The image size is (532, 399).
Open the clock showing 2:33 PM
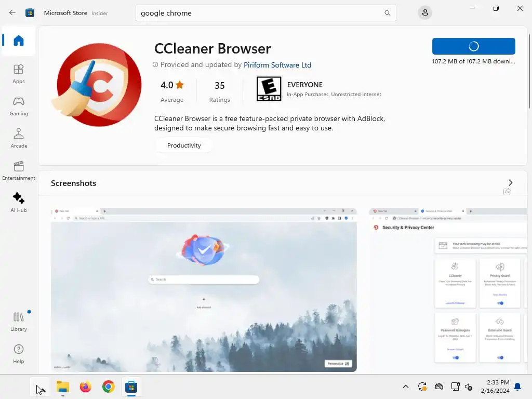[x=495, y=387]
